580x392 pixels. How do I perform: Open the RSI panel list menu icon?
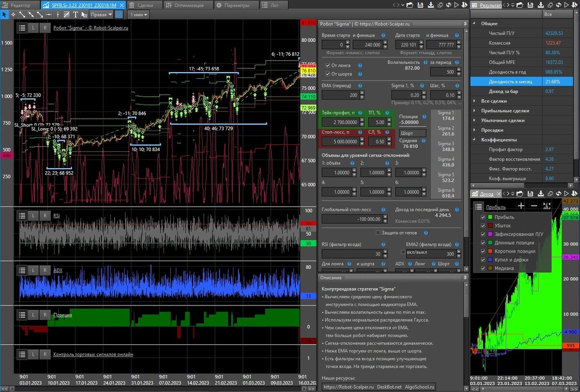coord(22,215)
